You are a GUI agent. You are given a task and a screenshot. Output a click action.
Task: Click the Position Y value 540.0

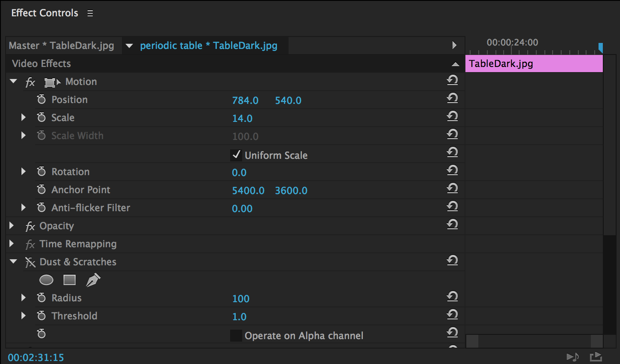click(288, 100)
